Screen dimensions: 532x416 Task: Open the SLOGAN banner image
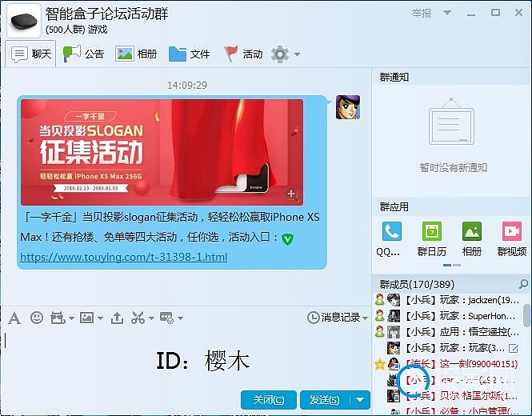pos(162,152)
